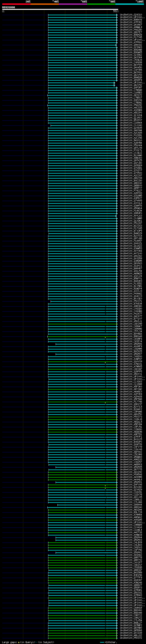Select the UniRef100_C6AKG9 label
The height and width of the screenshot is (644, 146).
click(131, 608)
